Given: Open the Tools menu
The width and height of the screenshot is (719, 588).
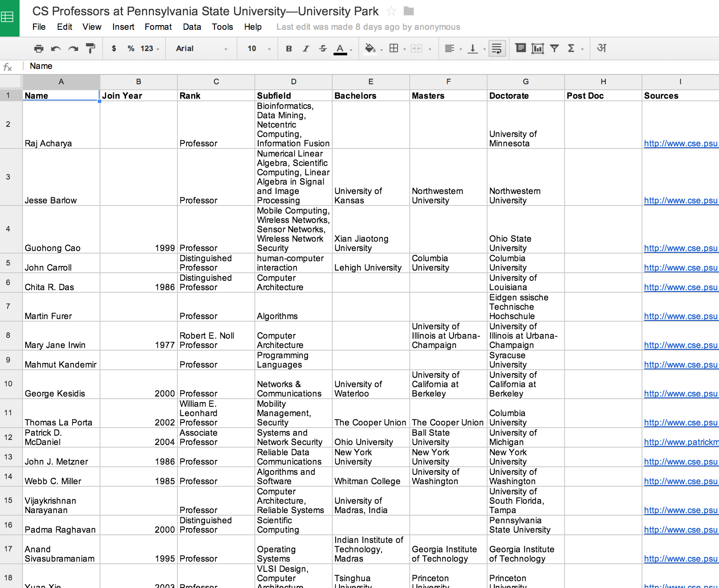Looking at the screenshot, I should coord(223,27).
